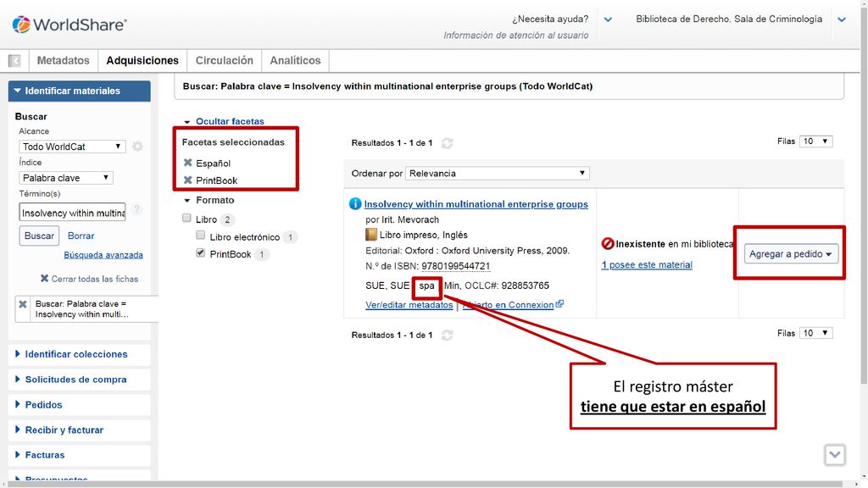Collapse the Identificar materiales section

coord(79,91)
